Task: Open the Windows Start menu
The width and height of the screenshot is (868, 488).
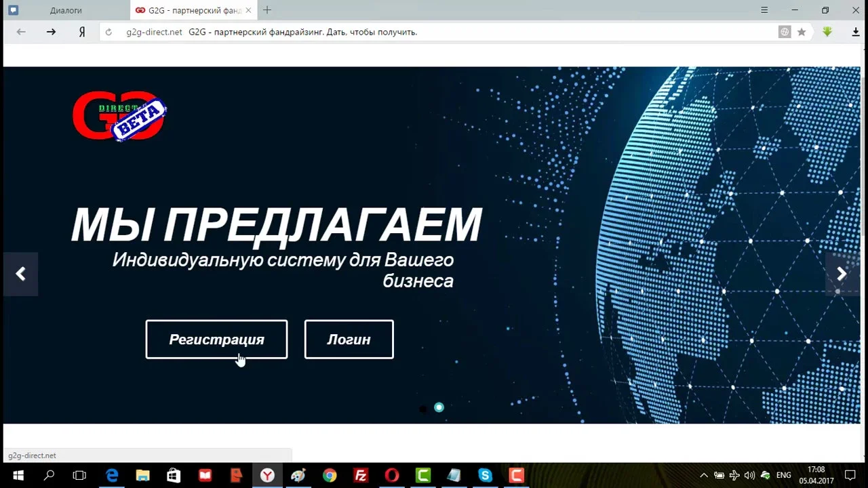Action: point(18,475)
